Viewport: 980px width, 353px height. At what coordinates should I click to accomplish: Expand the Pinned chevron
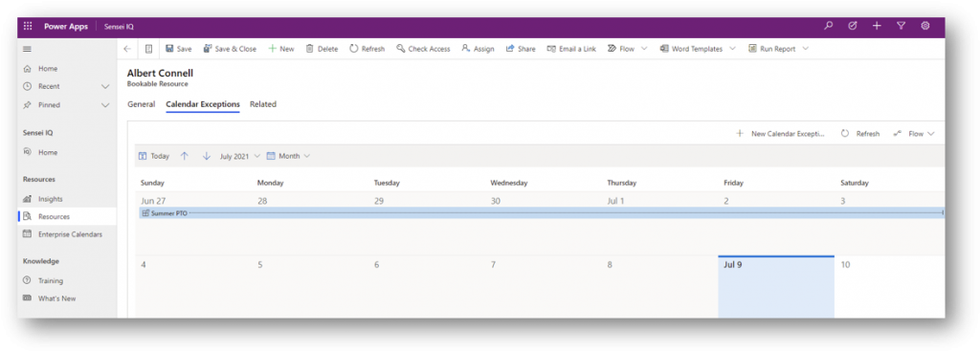[105, 105]
